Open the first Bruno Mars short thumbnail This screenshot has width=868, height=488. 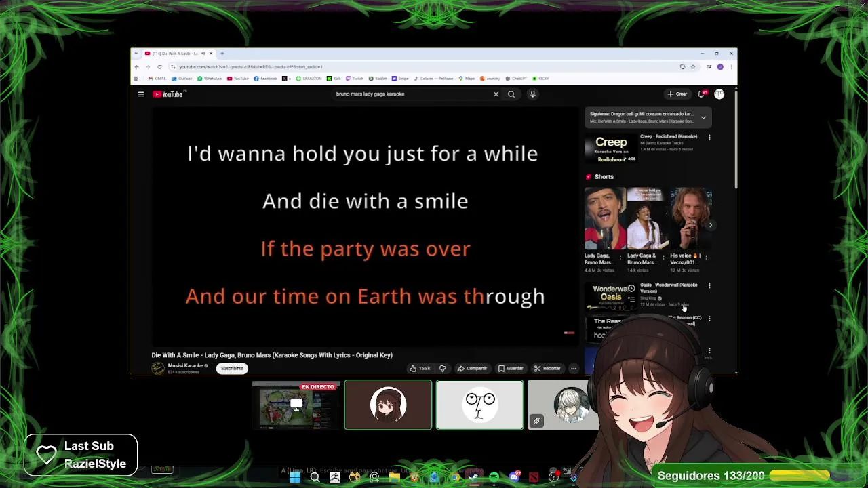pyautogui.click(x=605, y=220)
